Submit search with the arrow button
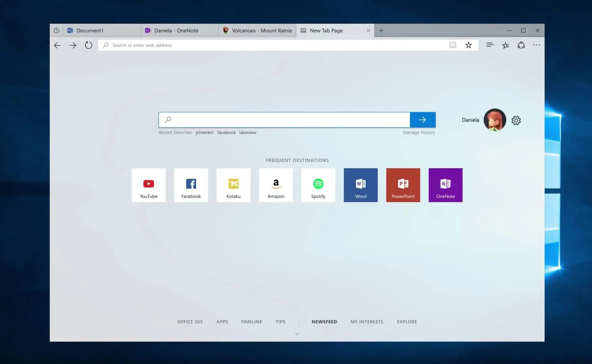 422,120
